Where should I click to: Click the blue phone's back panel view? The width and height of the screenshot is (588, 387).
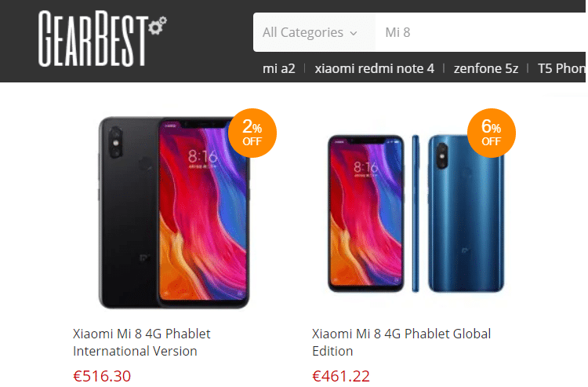[x=466, y=214]
